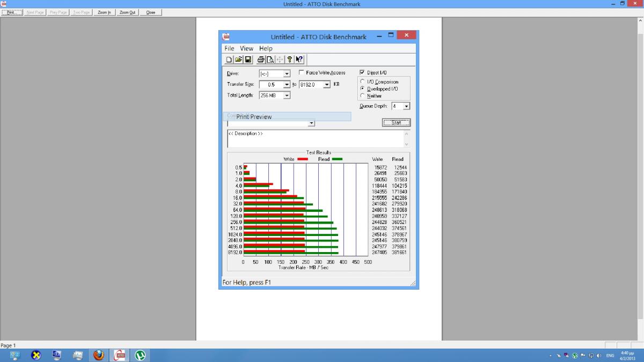
Task: Open the File menu in previewed ATTO window
Action: (229, 48)
